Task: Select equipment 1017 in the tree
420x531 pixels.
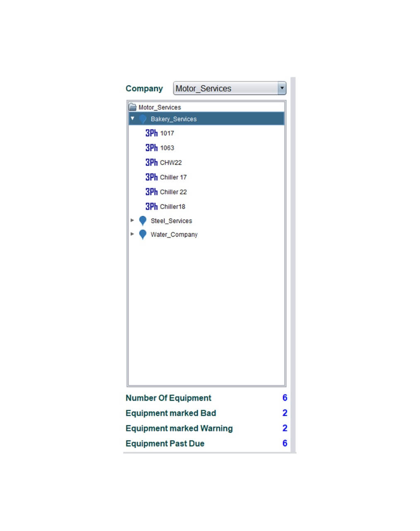Action: pyautogui.click(x=167, y=133)
